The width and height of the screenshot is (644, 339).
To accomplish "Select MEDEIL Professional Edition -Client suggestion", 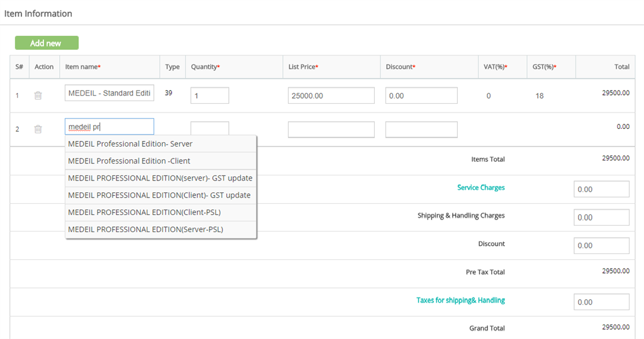I will pos(160,161).
